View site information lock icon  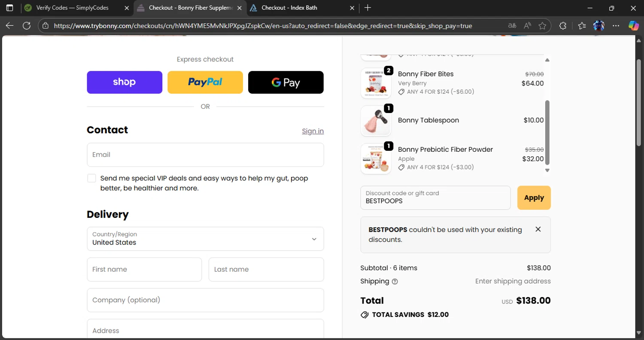[46, 26]
